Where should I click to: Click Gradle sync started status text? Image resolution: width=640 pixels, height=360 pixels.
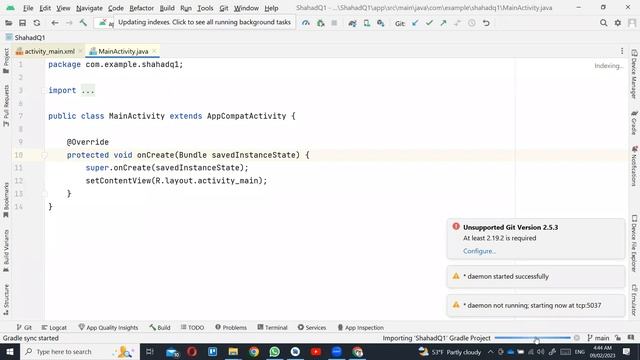coord(31,338)
